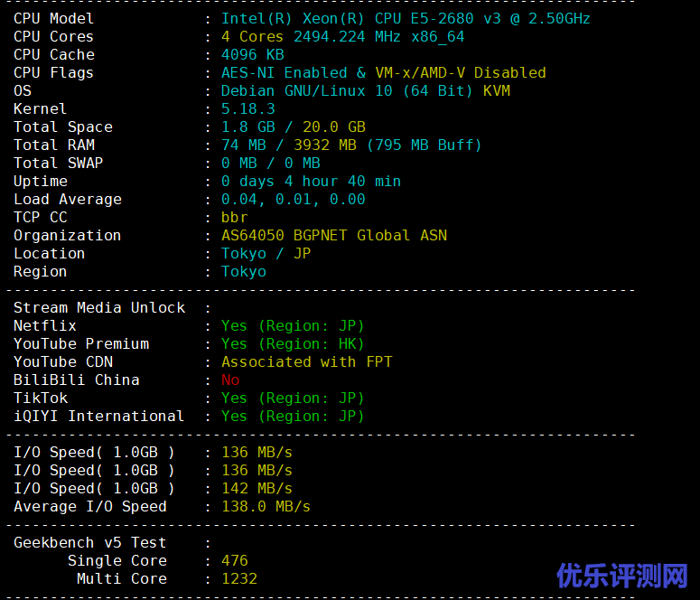This screenshot has height=600, width=700.
Task: Click the "Associated with FPT" text
Action: [x=306, y=361]
